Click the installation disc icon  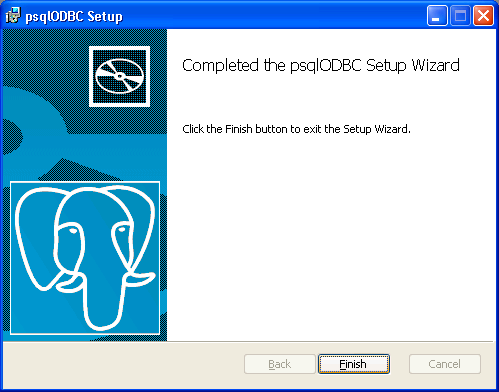coord(119,76)
